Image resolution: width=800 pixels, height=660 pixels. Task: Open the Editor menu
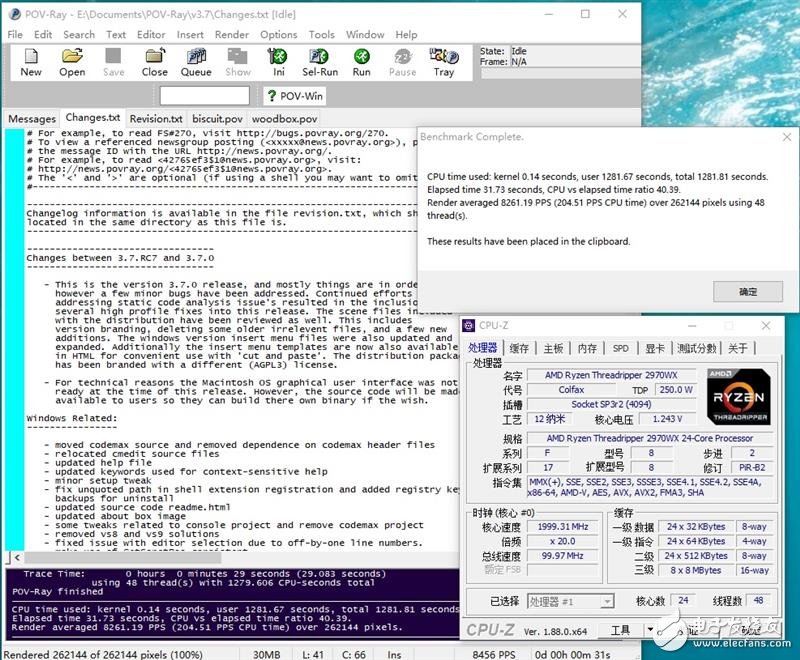(151, 35)
